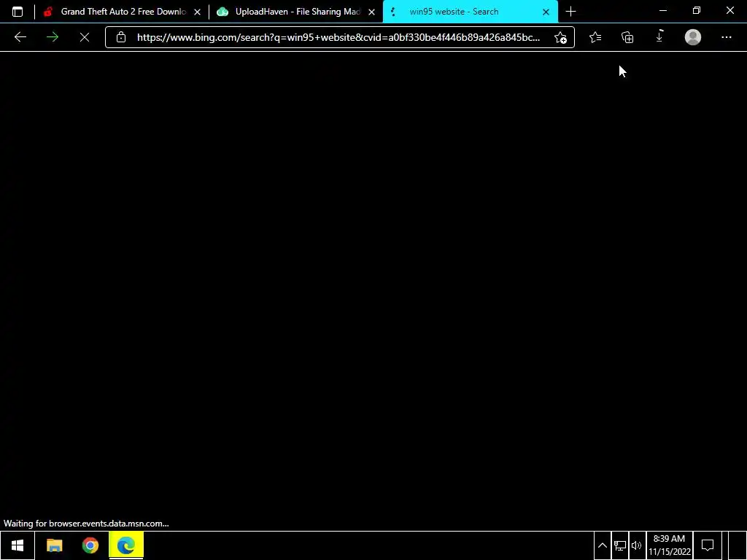Open a new tab with plus button
Image resolution: width=747 pixels, height=560 pixels.
pyautogui.click(x=570, y=12)
